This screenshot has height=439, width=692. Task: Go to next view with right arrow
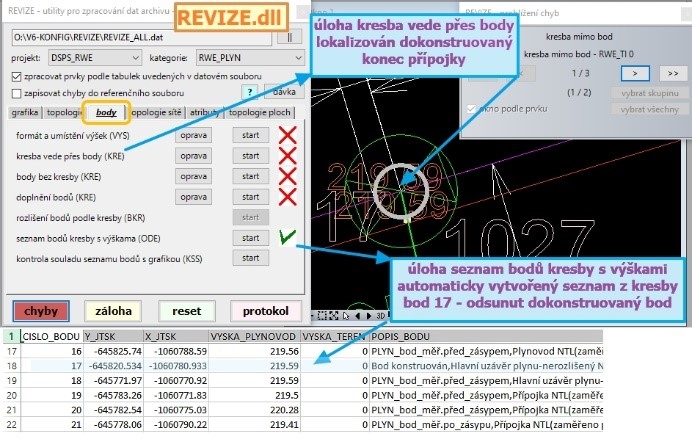pos(369,316)
